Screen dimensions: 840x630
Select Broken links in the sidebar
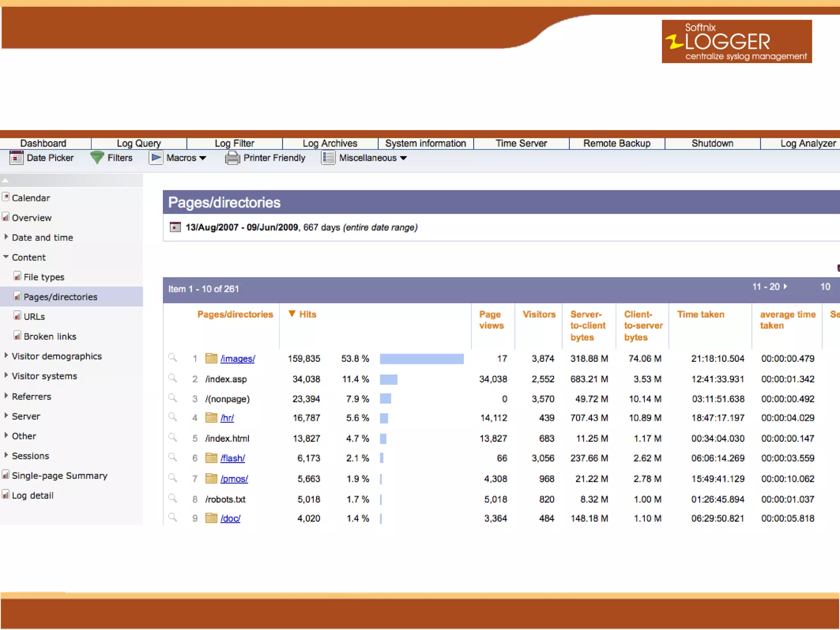[x=50, y=336]
